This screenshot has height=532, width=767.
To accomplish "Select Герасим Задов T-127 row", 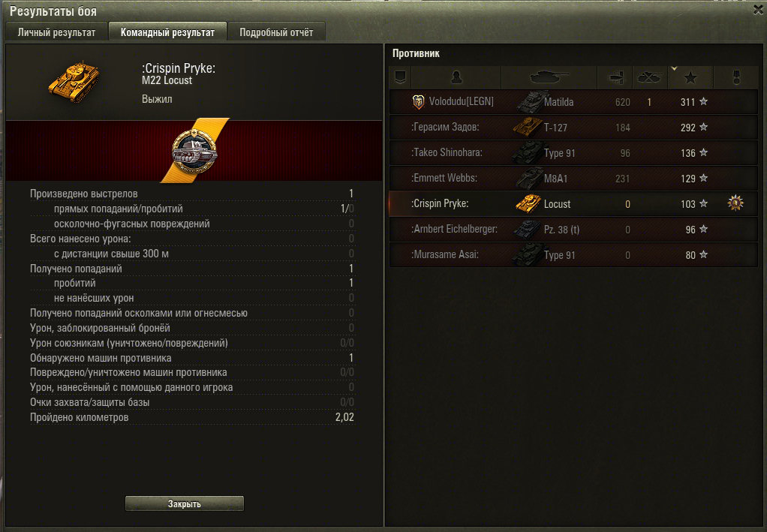I will tap(573, 127).
